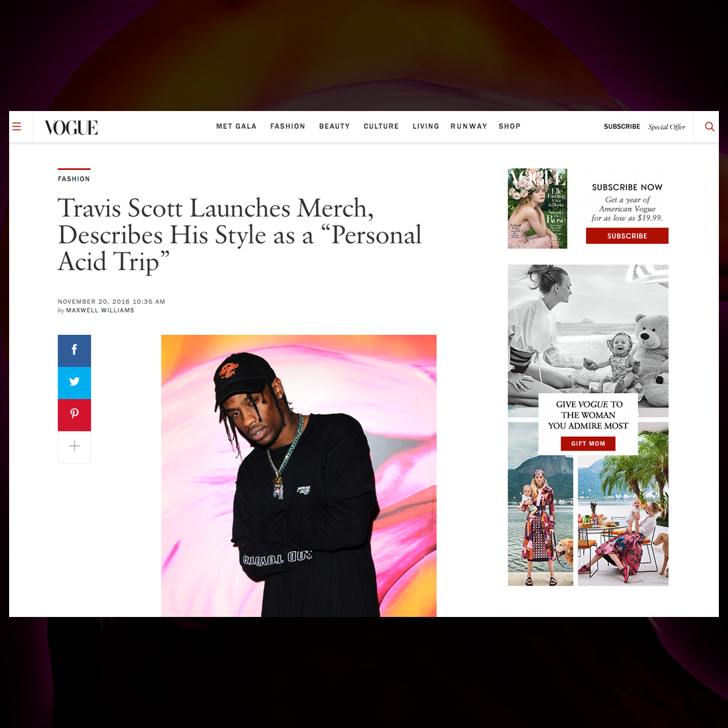Share article on Twitter
This screenshot has width=728, height=728.
[x=74, y=383]
